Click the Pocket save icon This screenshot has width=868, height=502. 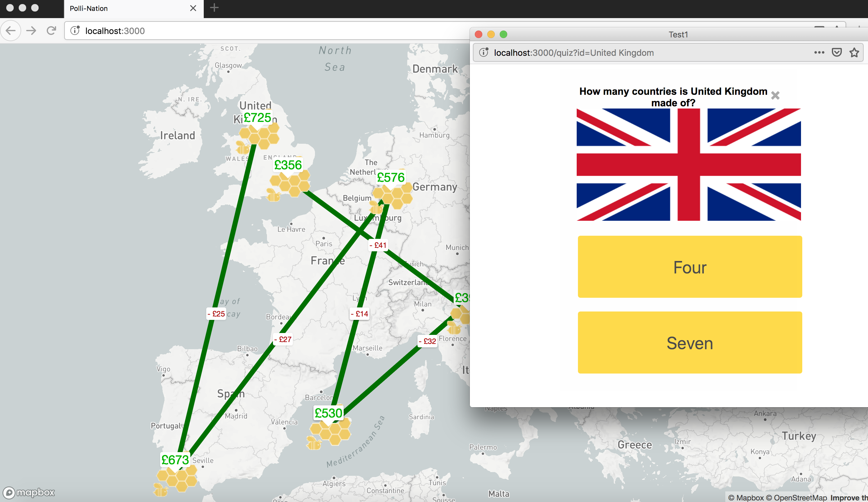(x=837, y=53)
